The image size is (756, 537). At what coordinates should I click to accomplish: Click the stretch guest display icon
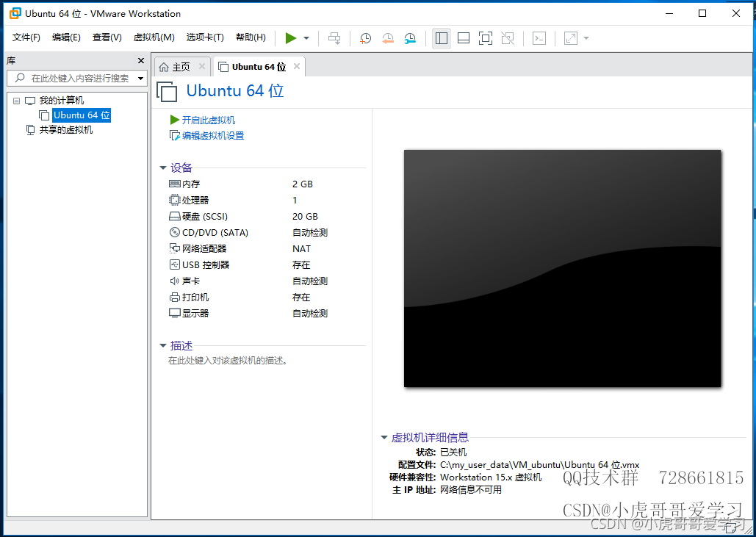click(x=571, y=38)
